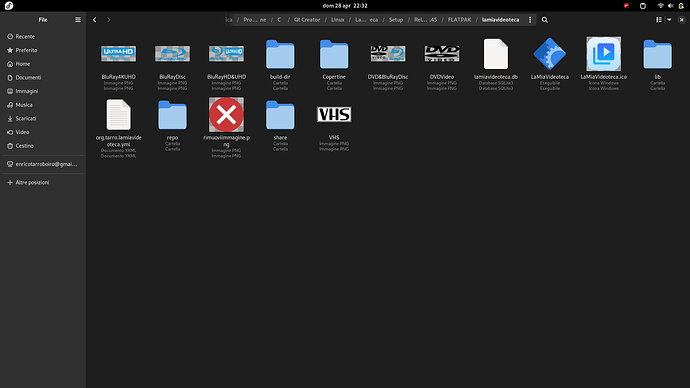Select the rimuoviimmagine.png file
The image size is (690, 388).
226,114
